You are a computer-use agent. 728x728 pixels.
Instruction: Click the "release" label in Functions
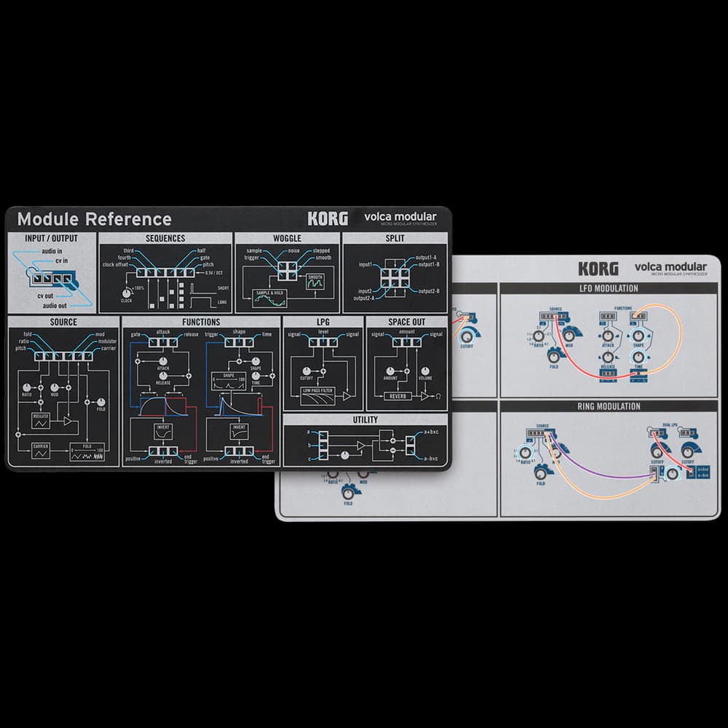point(191,334)
